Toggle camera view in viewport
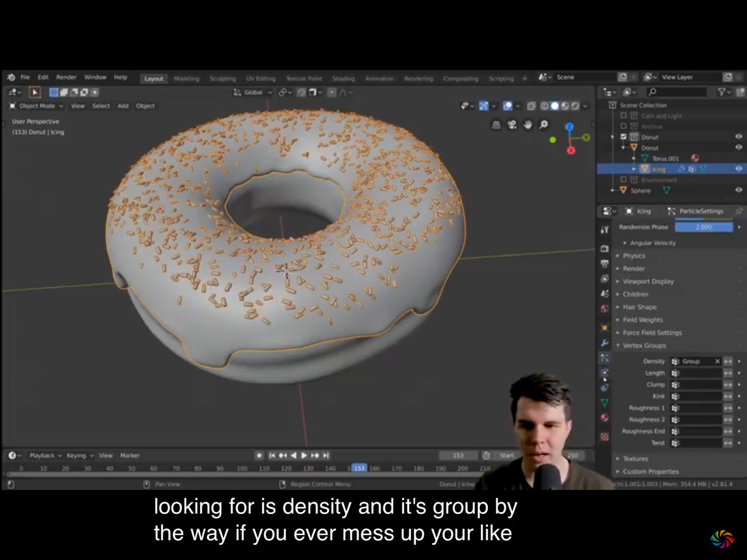The image size is (747, 560). click(x=512, y=124)
